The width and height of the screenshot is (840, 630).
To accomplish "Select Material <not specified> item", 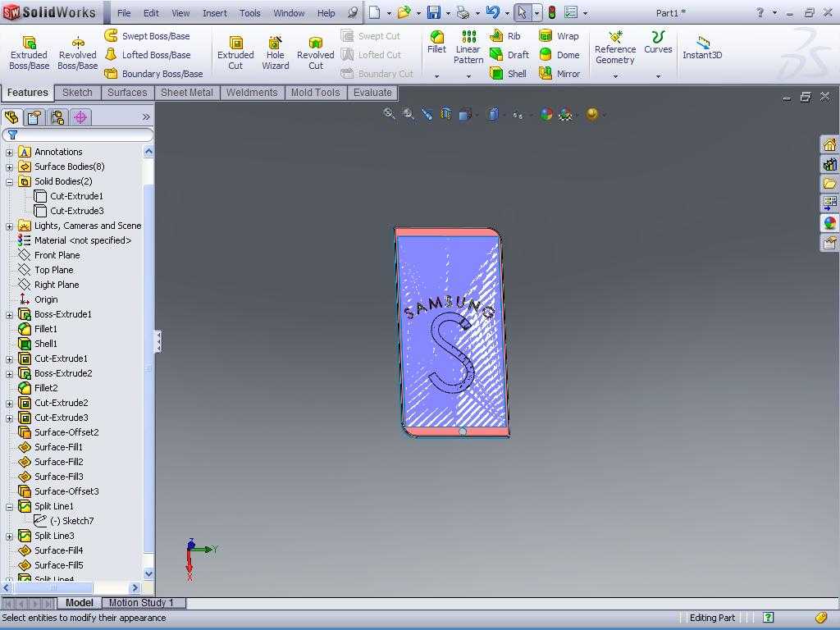I will coord(75,240).
